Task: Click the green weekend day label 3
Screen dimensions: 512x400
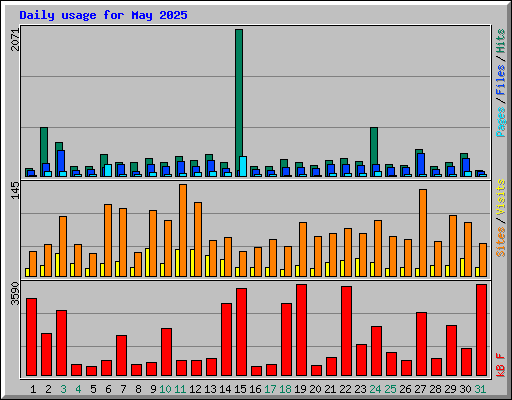Action: (63, 389)
